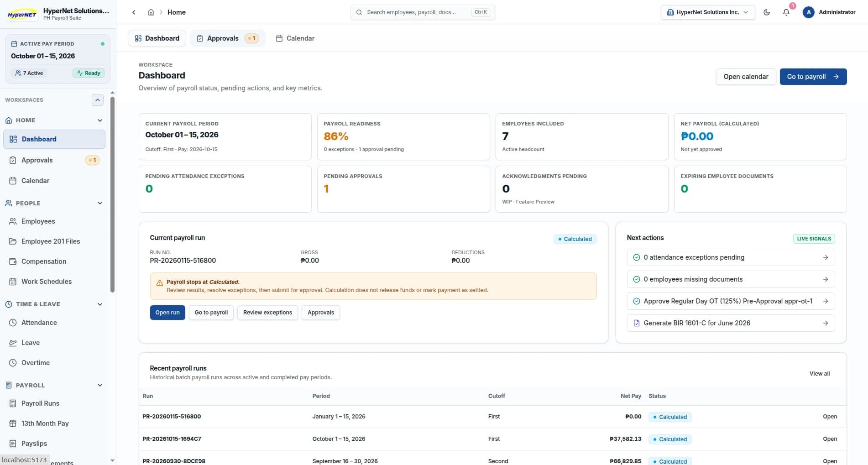
Task: Click View all recent payroll runs
Action: 820,374
